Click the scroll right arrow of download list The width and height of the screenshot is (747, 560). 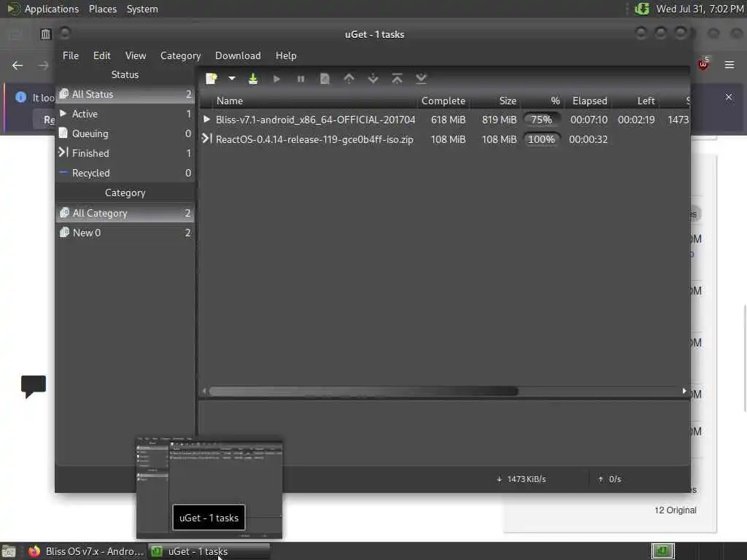[x=684, y=391]
